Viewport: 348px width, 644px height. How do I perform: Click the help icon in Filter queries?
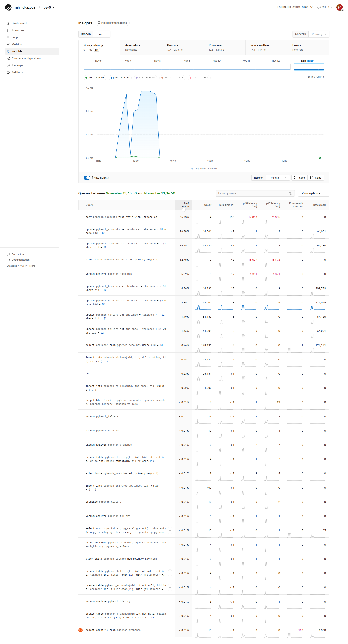click(x=290, y=193)
